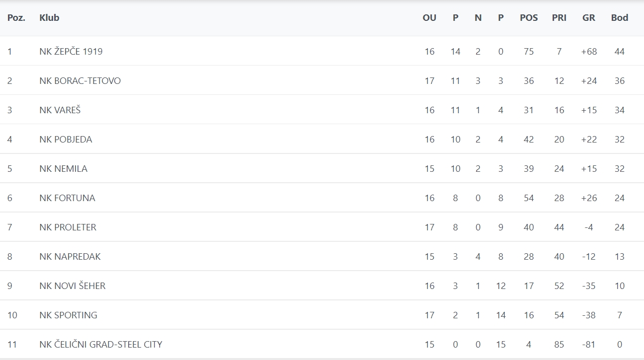Screen dimensions: 644x360
Task: Select NK NOVI ŠEHER team name
Action: pyautogui.click(x=73, y=286)
